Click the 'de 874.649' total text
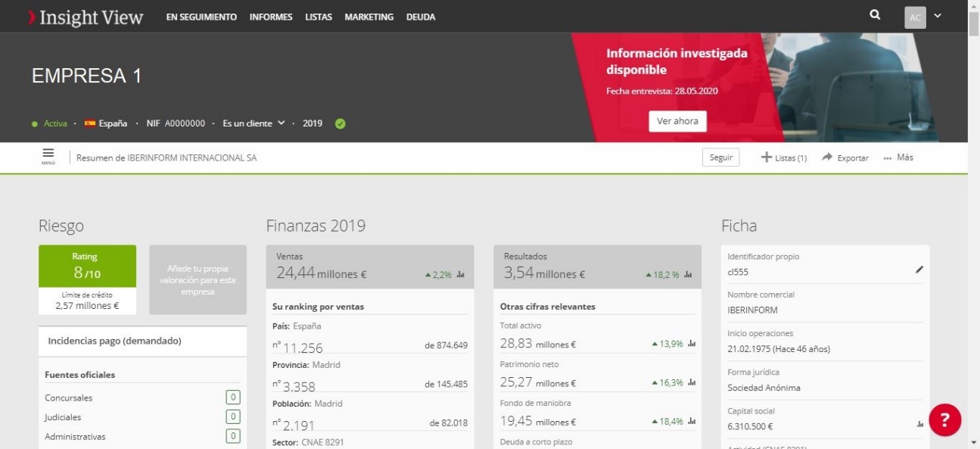 point(446,345)
